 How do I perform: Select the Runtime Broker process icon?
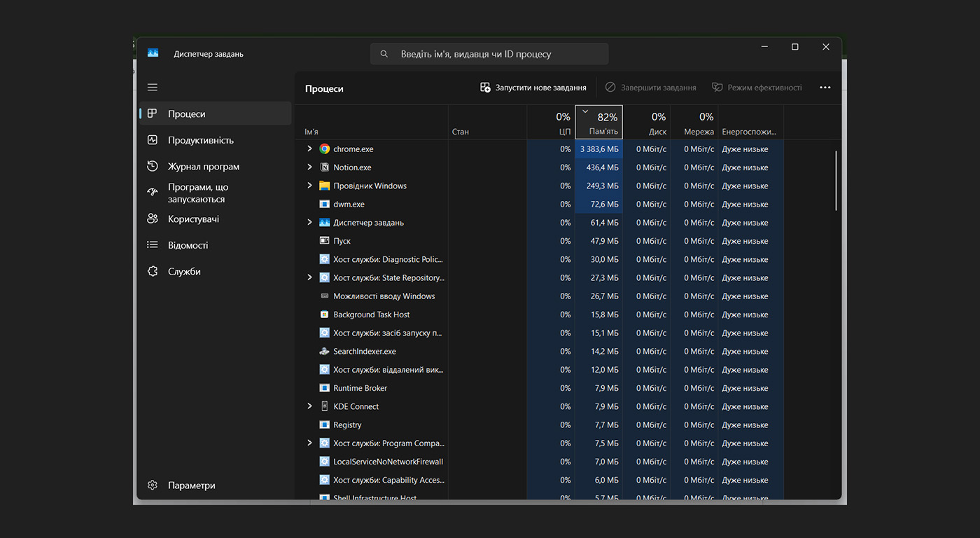point(324,388)
